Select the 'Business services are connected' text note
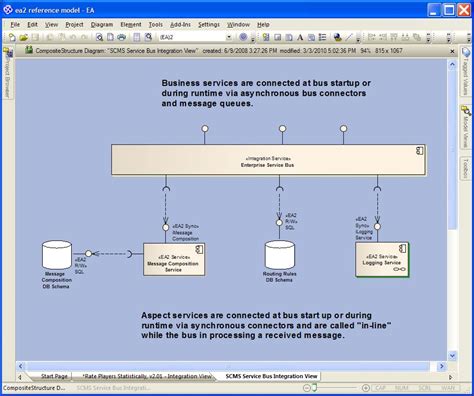Viewport: 474px width, 396px height. pos(266,93)
